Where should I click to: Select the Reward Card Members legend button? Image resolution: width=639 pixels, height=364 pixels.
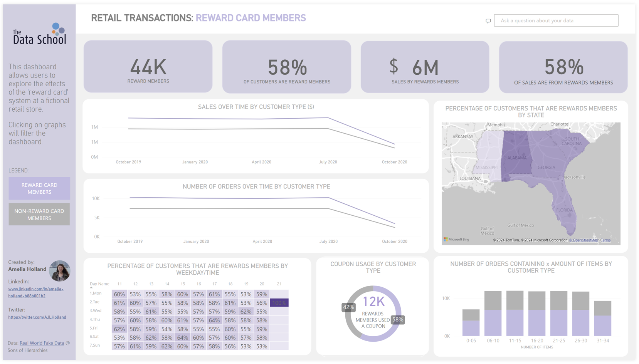point(39,188)
